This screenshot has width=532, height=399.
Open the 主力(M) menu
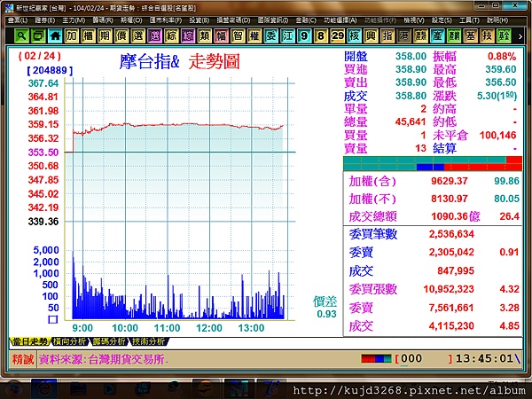[x=74, y=20]
